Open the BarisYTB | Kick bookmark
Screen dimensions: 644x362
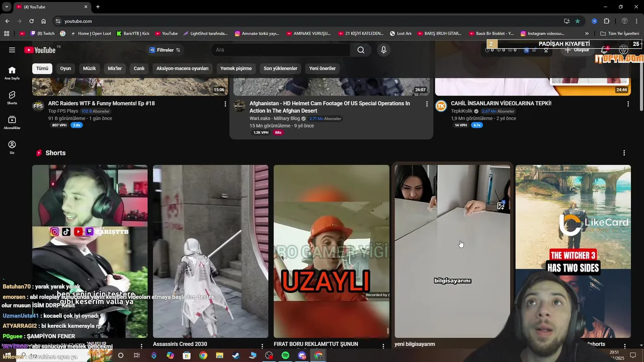point(133,34)
